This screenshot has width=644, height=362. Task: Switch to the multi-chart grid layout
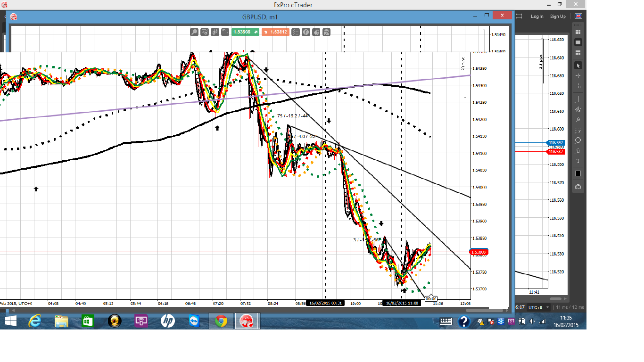pyautogui.click(x=578, y=32)
